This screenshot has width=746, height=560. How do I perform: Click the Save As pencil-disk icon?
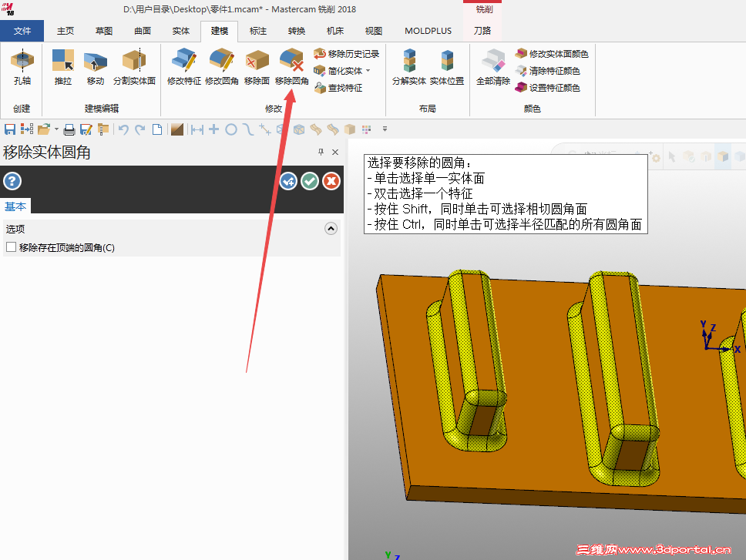(x=86, y=129)
